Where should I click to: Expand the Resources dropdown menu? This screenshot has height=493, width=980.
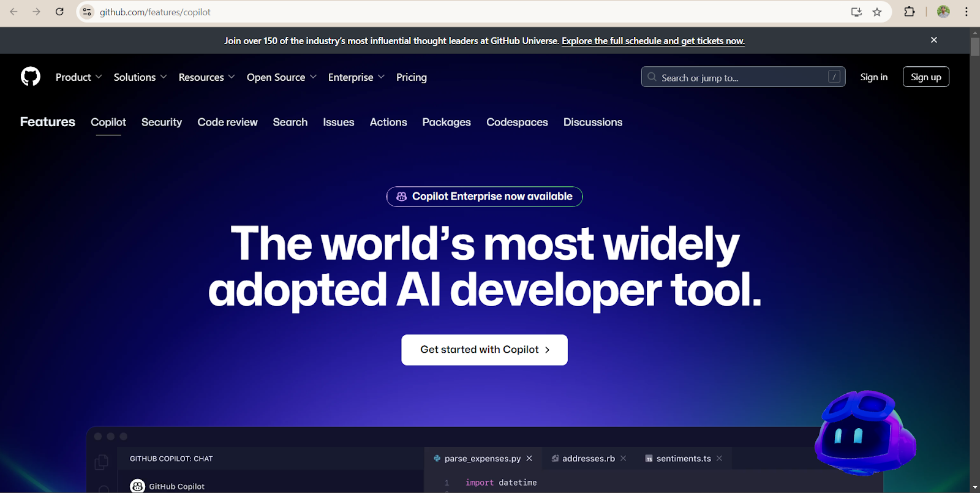click(206, 77)
